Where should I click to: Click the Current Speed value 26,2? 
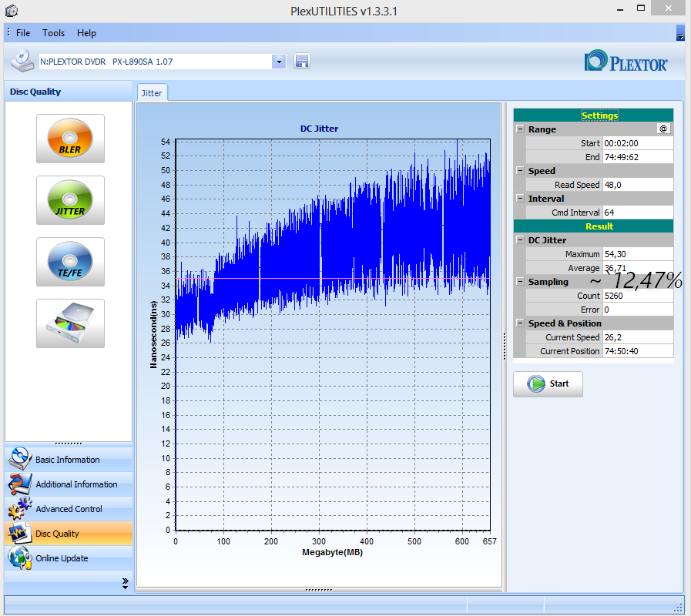[638, 337]
